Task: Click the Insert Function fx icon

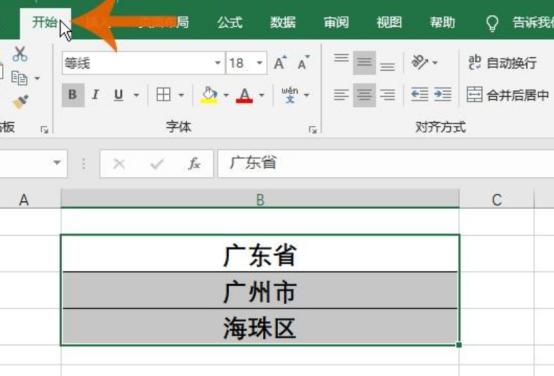Action: tap(194, 164)
